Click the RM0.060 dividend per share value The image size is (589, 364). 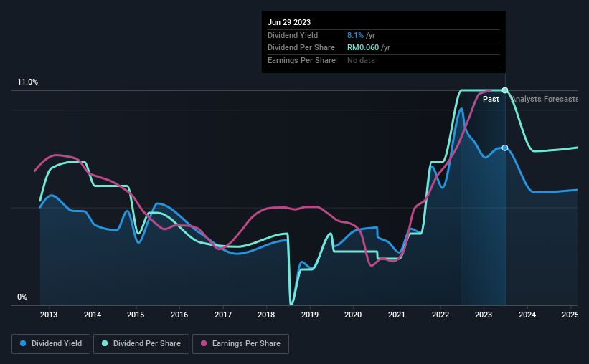click(363, 48)
